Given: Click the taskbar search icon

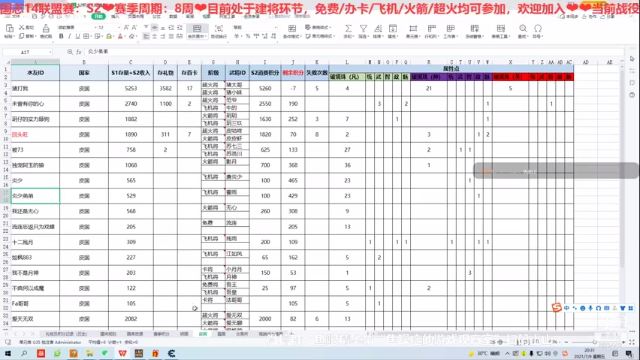Looking at the screenshot, I should [24, 353].
